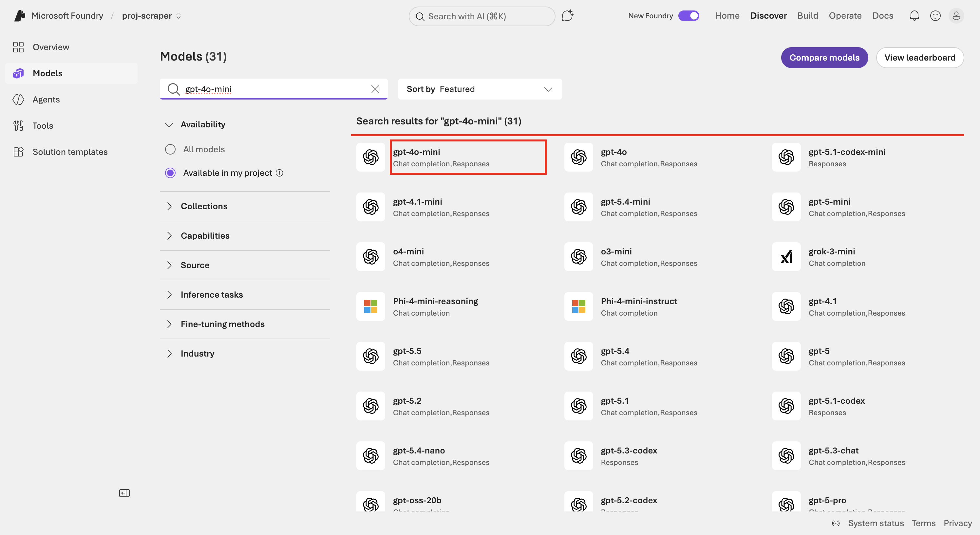Select Available in my project radio button
This screenshot has height=535, width=980.
coord(170,173)
